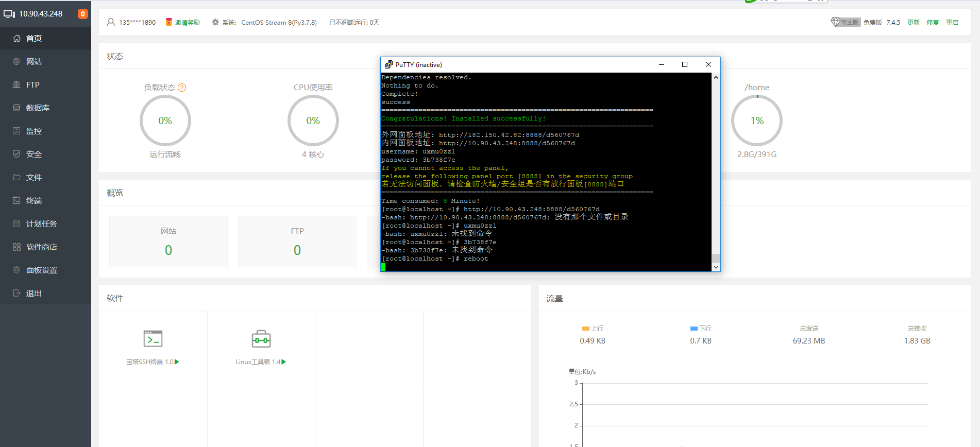
Task: Click the 免费版 7.4.5 version text
Action: point(882,23)
